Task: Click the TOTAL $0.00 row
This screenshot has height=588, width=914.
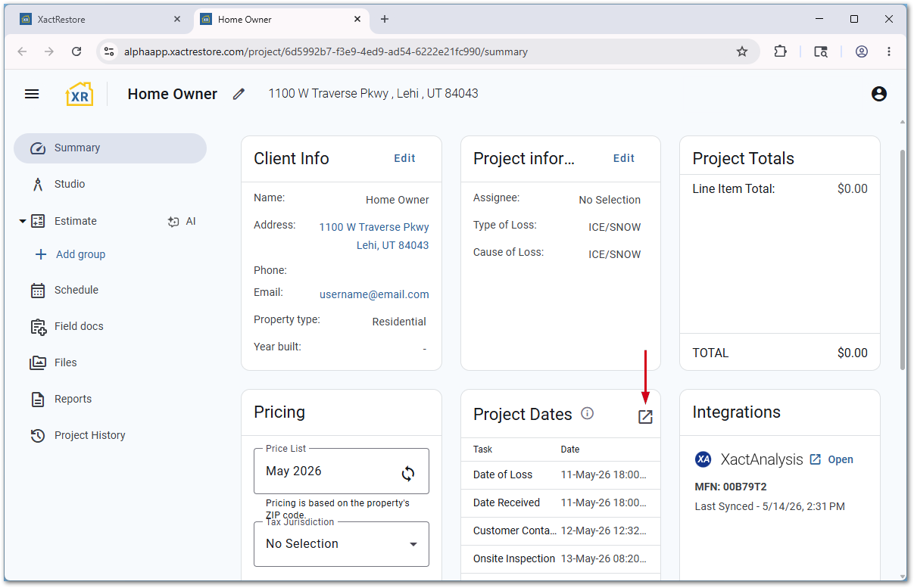Action: [x=780, y=353]
